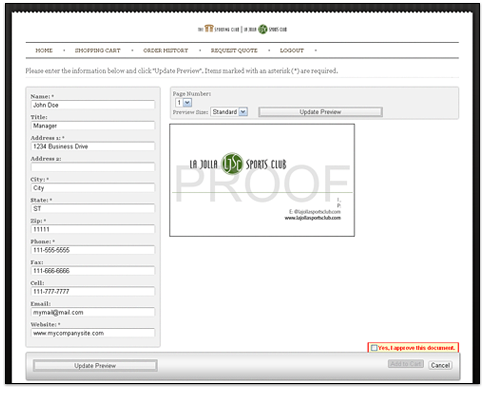The image size is (485, 394).
Task: Click the Website input field
Action: 93,333
